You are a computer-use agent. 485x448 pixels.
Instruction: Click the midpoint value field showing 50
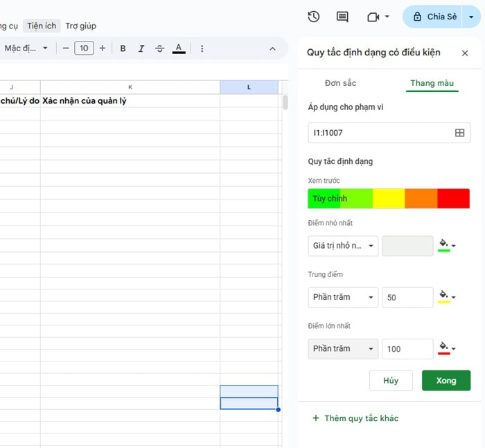click(407, 297)
